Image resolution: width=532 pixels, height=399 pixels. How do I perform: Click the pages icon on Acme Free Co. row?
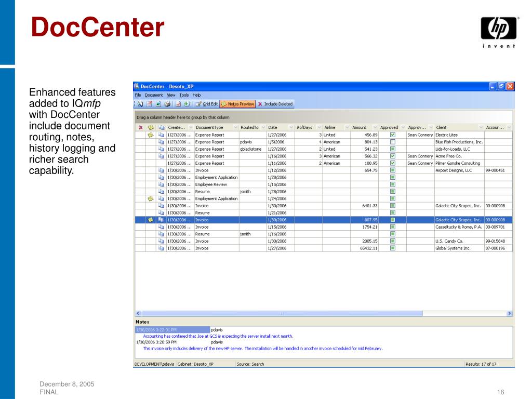point(161,156)
